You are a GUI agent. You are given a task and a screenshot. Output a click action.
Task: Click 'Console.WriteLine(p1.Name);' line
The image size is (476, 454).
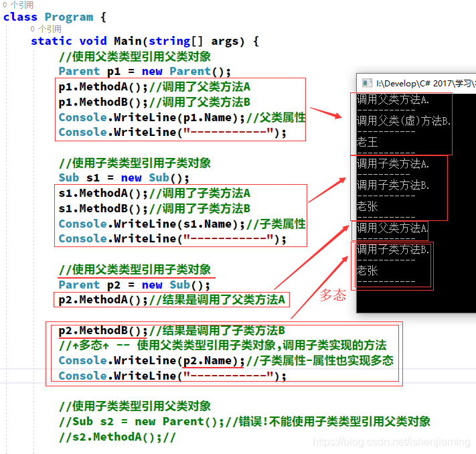(x=151, y=118)
